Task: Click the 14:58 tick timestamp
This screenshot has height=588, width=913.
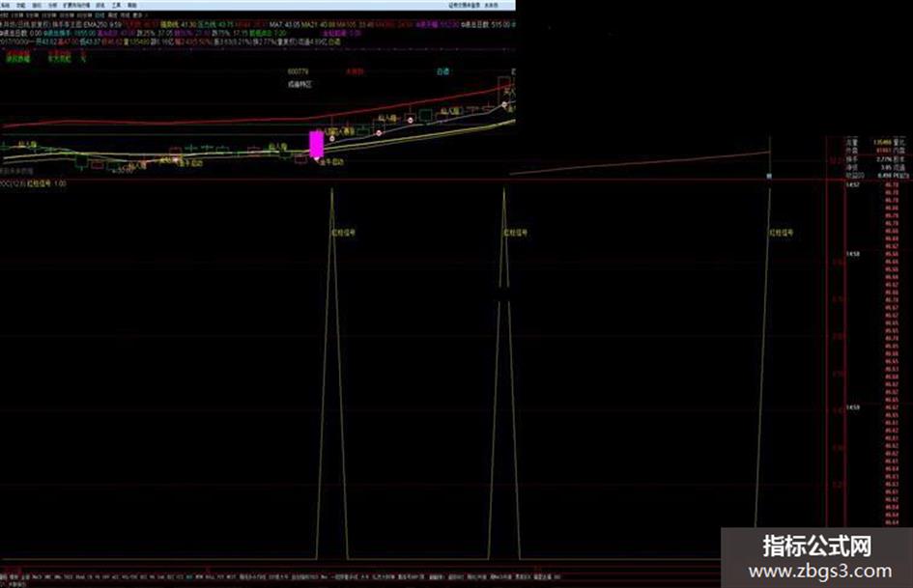Action: click(x=852, y=254)
